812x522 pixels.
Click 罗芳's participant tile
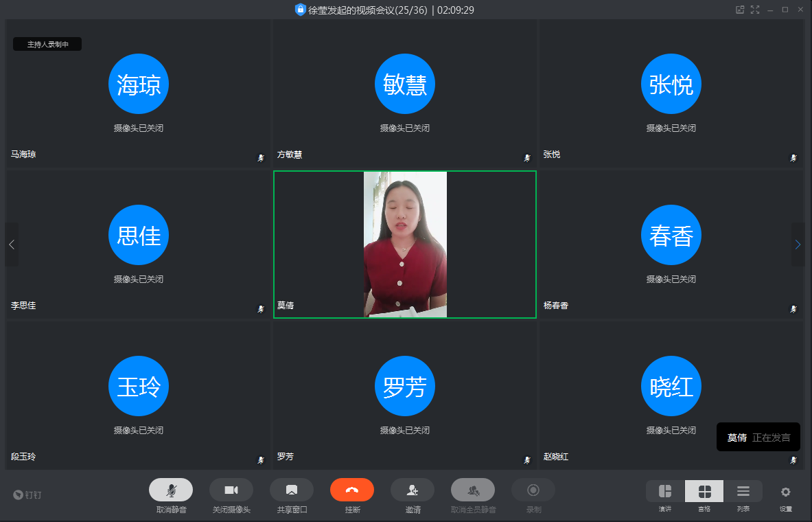point(405,396)
